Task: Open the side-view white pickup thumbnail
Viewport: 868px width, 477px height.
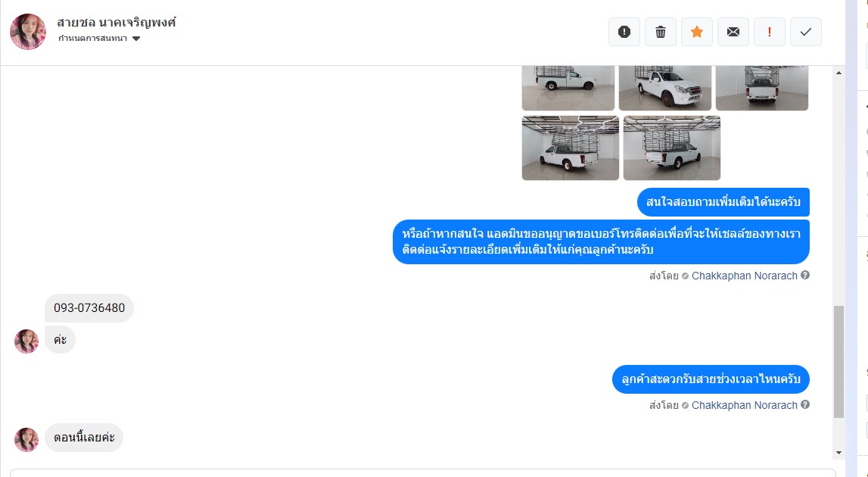Action: [x=568, y=88]
